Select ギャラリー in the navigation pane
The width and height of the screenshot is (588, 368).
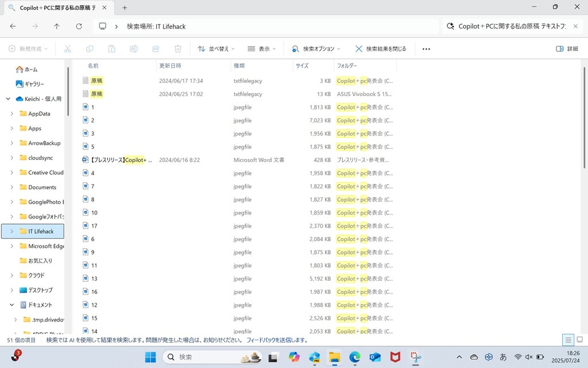30,84
